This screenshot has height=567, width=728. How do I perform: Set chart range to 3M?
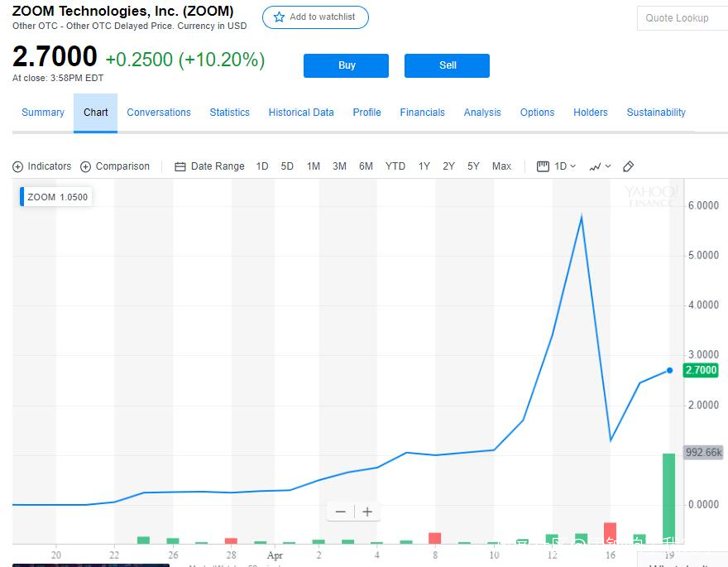(x=339, y=166)
